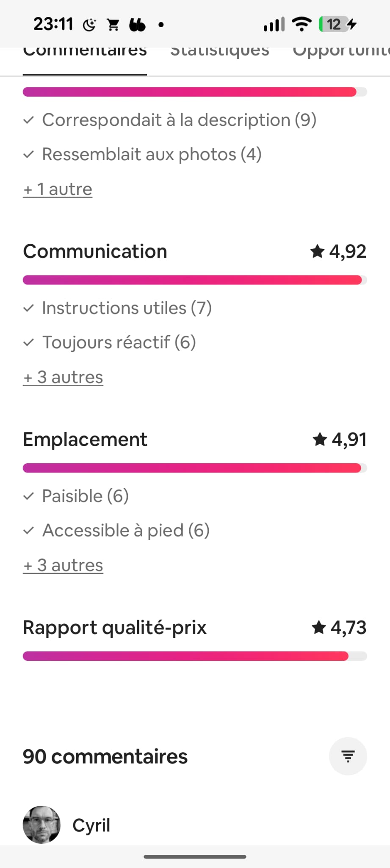Open reviewer Cyril's name link

click(91, 825)
